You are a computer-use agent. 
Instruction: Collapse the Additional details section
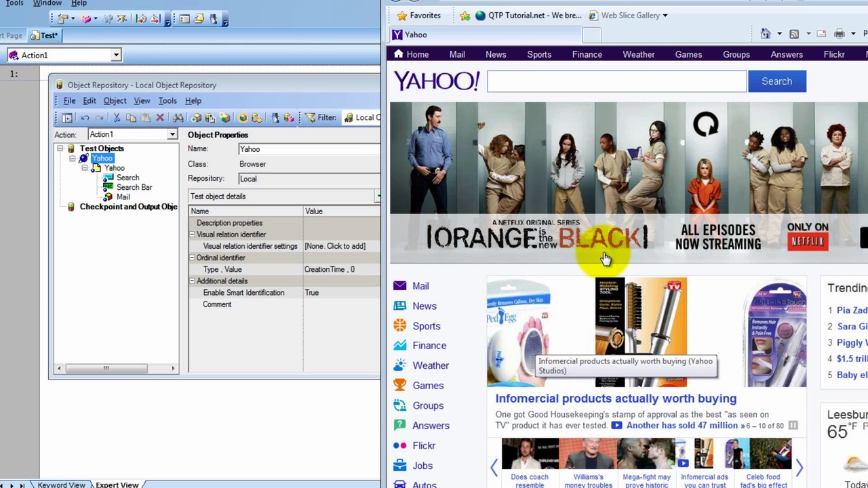(x=192, y=281)
